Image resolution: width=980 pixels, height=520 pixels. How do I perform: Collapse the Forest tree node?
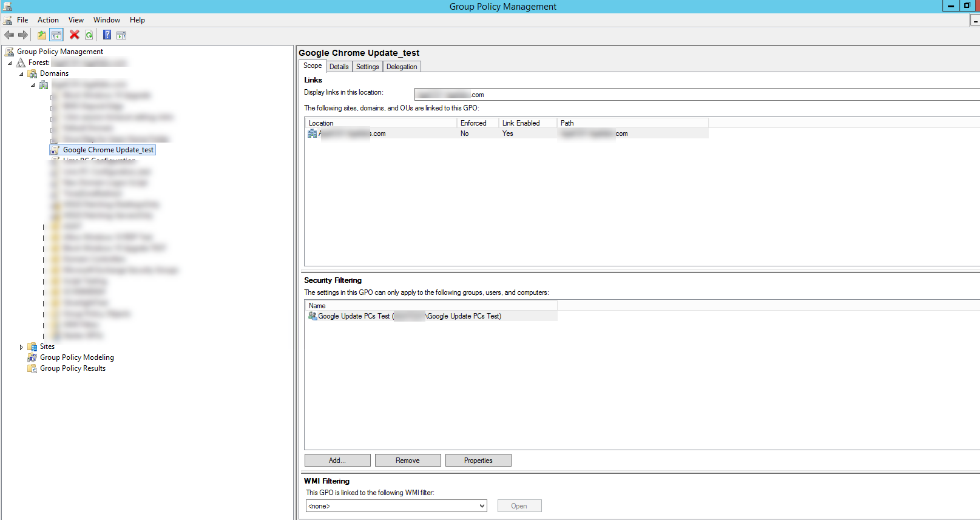[x=10, y=63]
